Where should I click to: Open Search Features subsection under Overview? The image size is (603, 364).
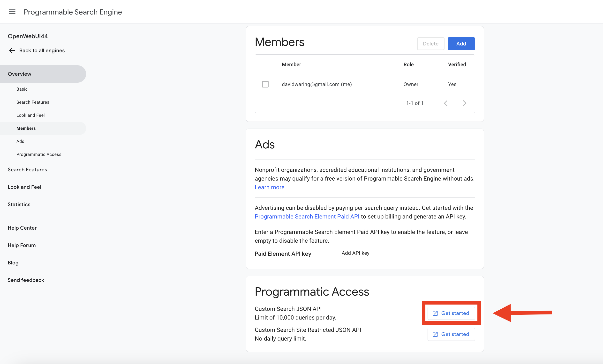coord(33,102)
